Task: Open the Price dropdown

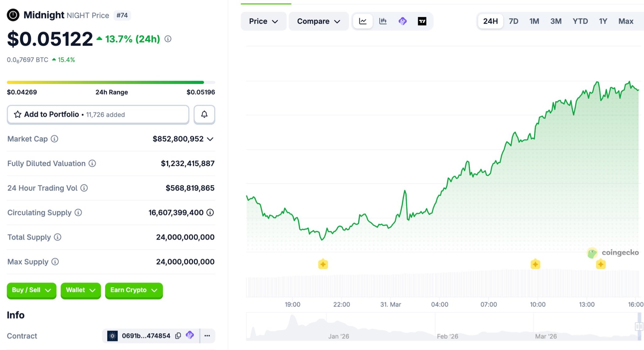Action: (x=263, y=21)
